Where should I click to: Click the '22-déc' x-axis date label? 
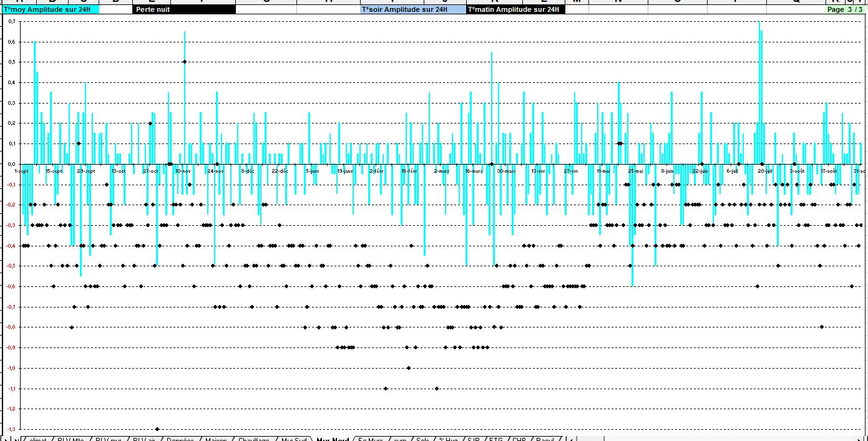[x=280, y=170]
